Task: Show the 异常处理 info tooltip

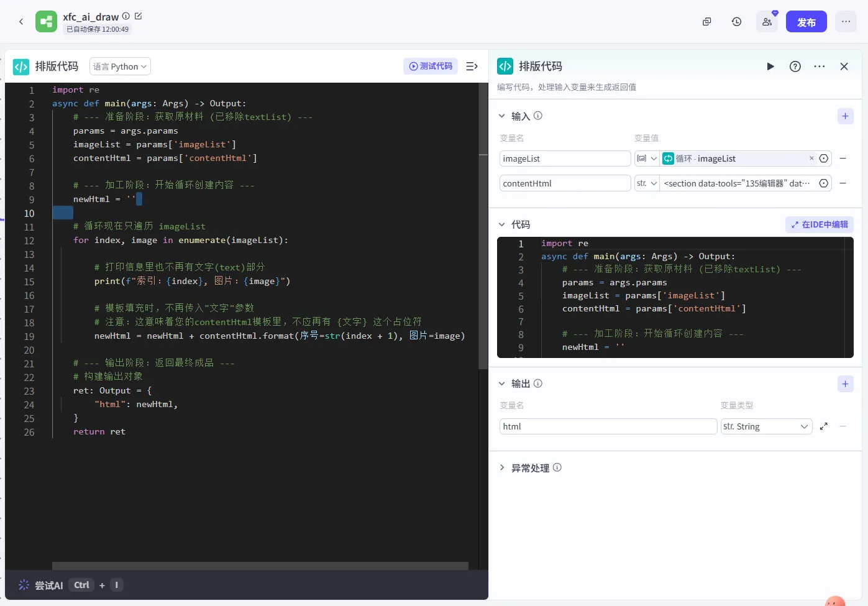Action: (557, 467)
